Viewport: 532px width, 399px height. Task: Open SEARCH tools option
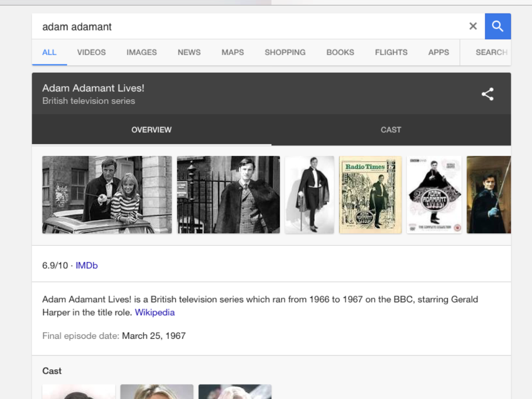pos(491,52)
